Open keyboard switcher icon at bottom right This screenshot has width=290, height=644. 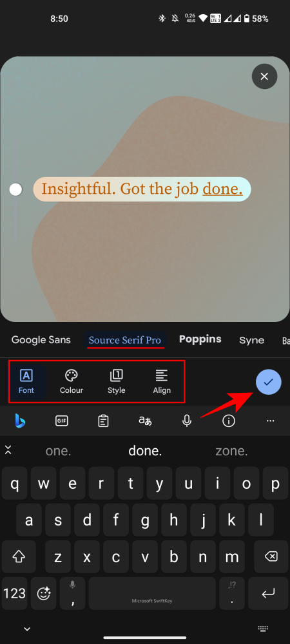tap(263, 629)
